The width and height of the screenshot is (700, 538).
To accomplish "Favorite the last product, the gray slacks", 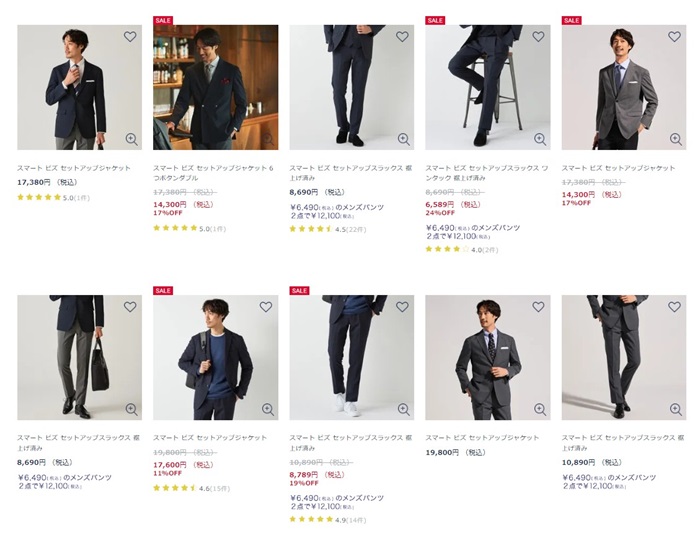I will coord(674,307).
